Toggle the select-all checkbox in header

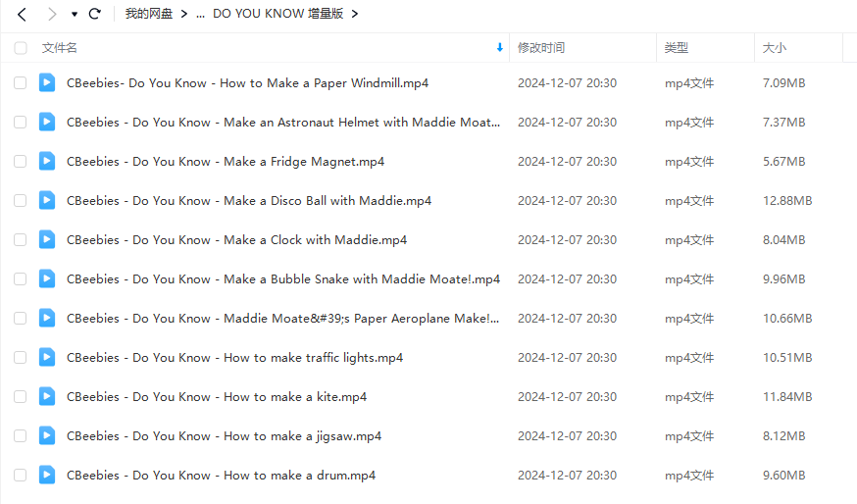pyautogui.click(x=21, y=48)
